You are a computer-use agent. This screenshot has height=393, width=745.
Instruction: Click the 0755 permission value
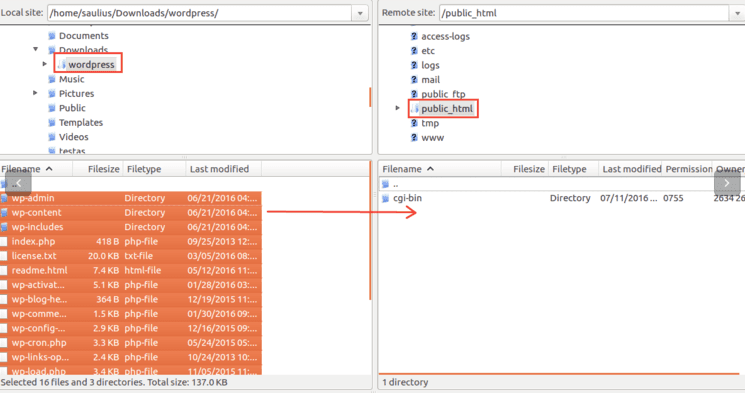(673, 198)
